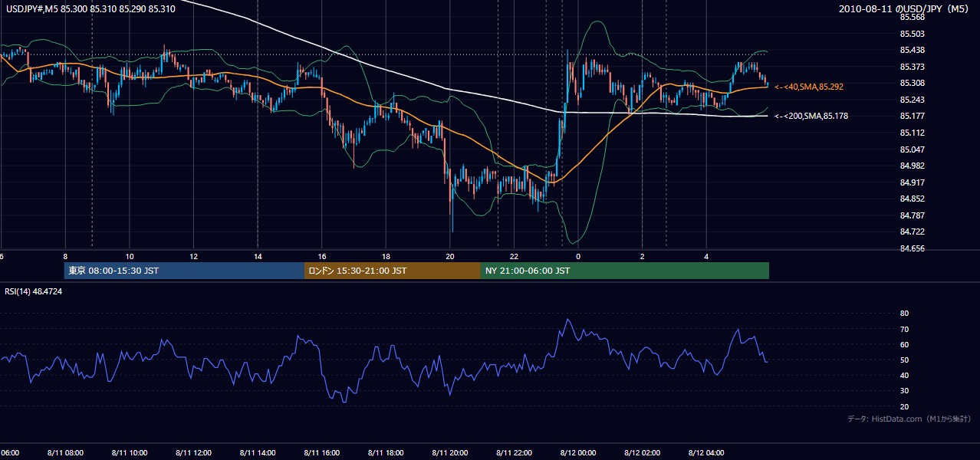980x460 pixels.
Task: Click price level 85.243 on the axis
Action: click(913, 100)
